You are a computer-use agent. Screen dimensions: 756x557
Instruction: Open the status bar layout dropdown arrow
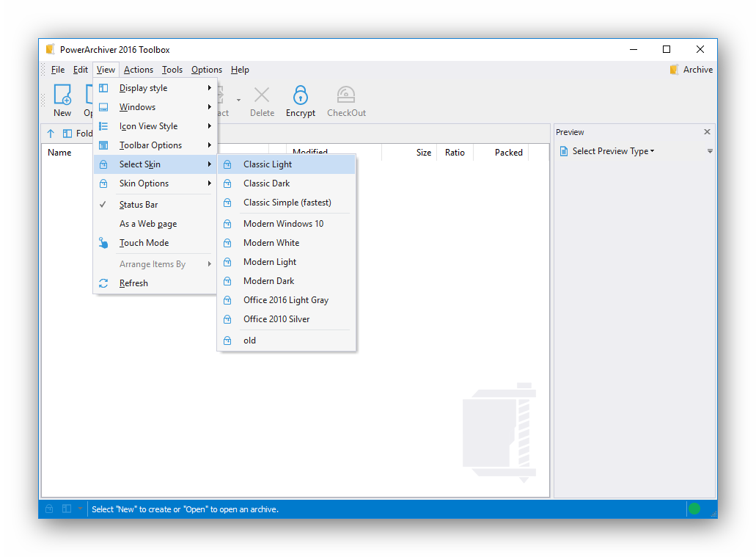(80, 509)
